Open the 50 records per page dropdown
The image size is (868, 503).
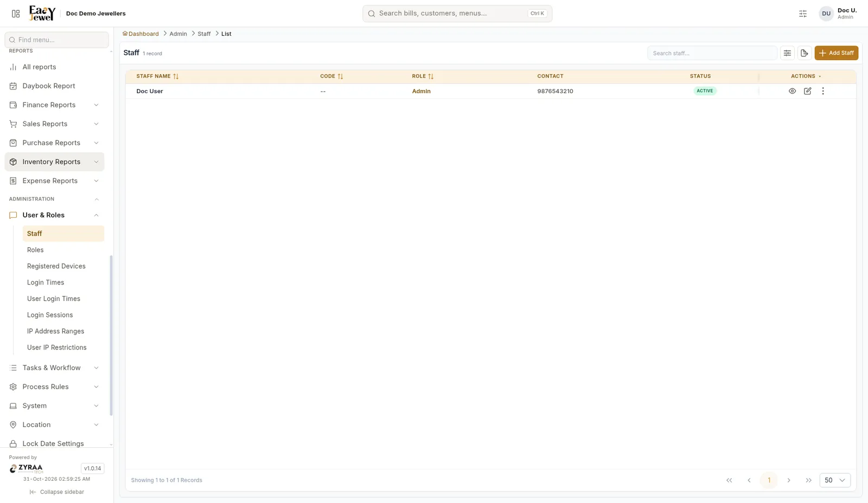[x=834, y=480]
